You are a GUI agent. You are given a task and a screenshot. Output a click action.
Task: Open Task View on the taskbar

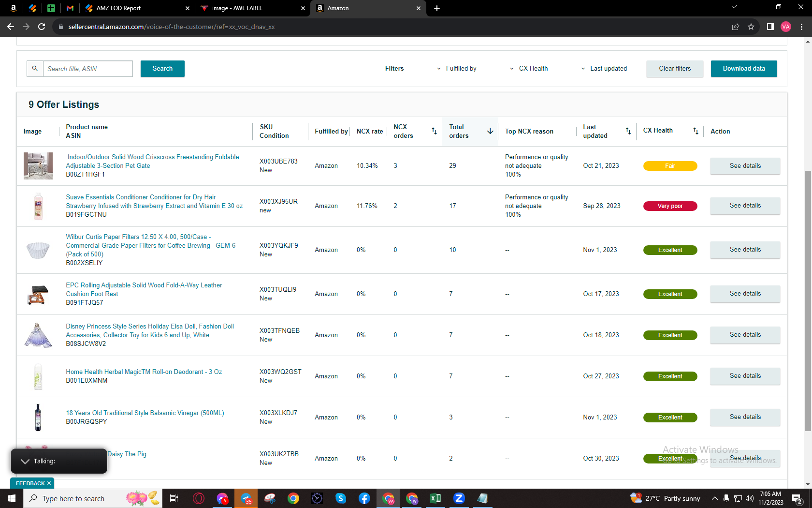[x=174, y=498]
